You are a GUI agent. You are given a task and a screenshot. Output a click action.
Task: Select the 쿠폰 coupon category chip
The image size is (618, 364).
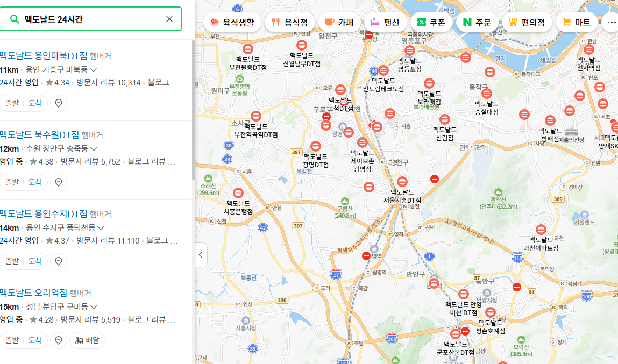(x=431, y=23)
